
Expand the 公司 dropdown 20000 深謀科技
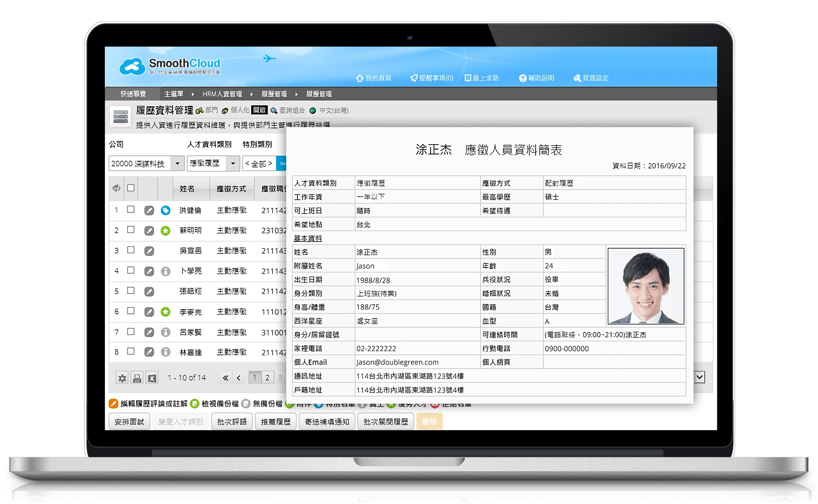click(177, 163)
